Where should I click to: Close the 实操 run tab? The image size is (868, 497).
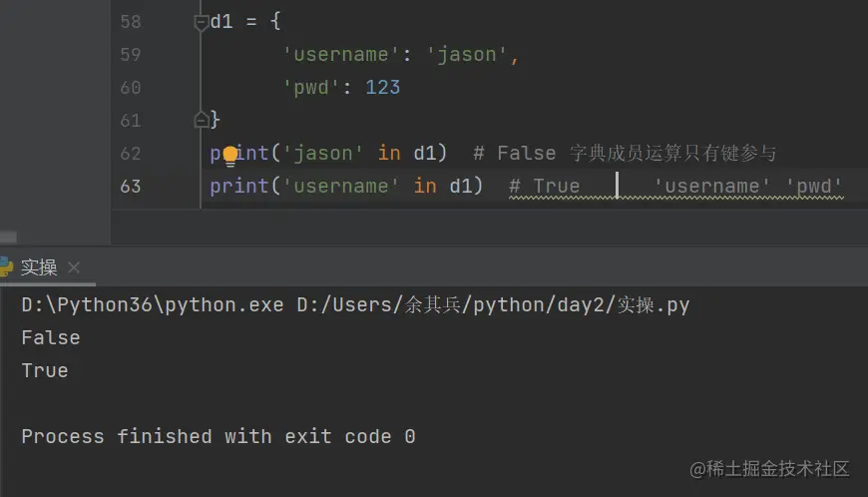click(x=74, y=267)
